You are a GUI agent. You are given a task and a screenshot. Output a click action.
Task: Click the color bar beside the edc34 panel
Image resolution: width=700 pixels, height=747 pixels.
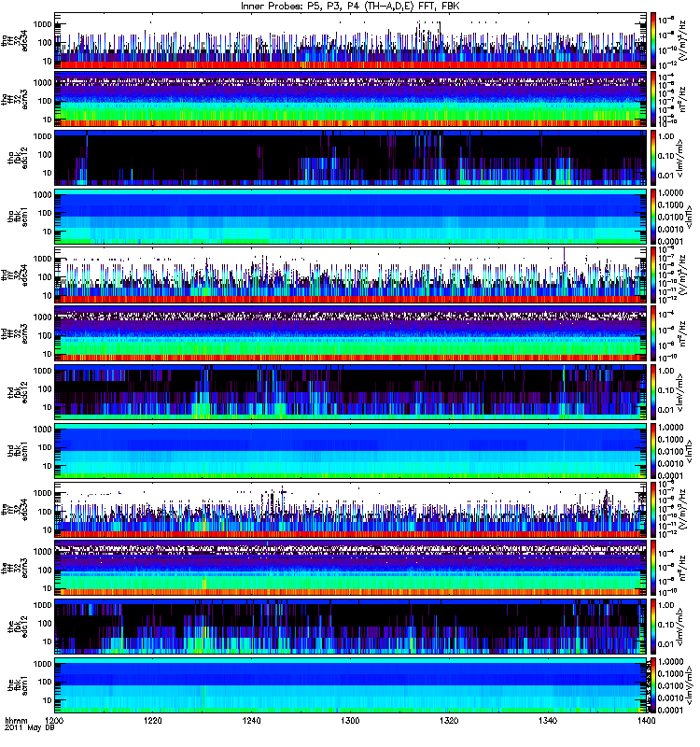pyautogui.click(x=653, y=510)
